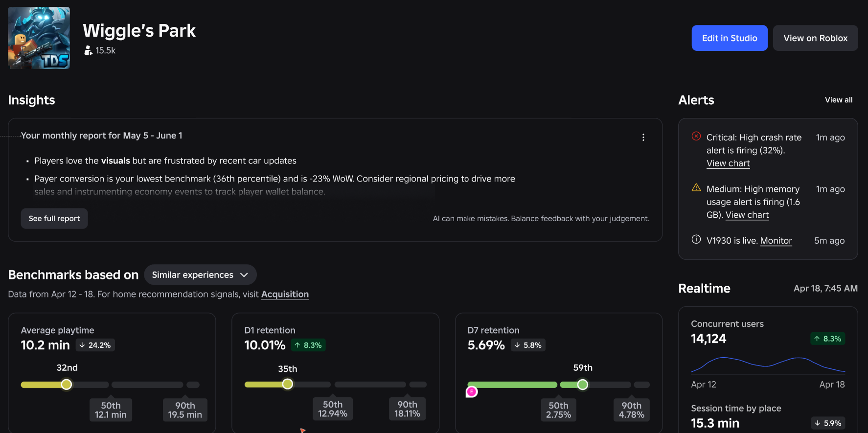The image size is (868, 433).
Task: Click the 90th 18.11% benchmark label
Action: click(408, 409)
